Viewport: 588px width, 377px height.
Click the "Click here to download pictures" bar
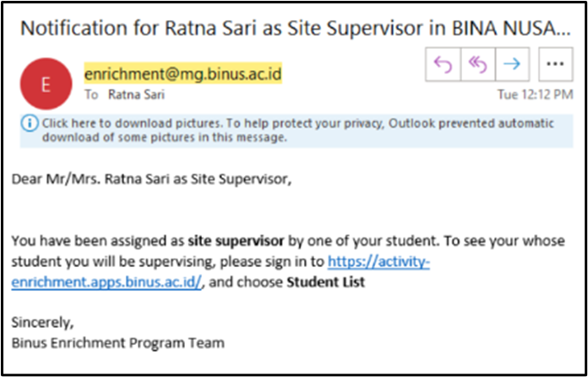(297, 130)
